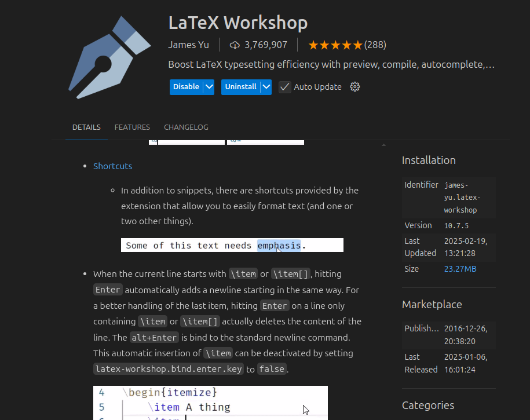Click the Uninstall button
Image resolution: width=530 pixels, height=420 pixels.
[x=242, y=86]
